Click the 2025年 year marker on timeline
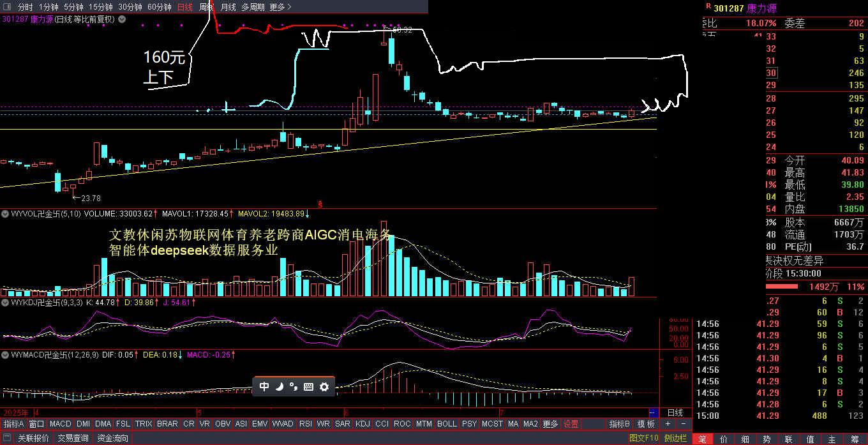 pyautogui.click(x=17, y=413)
